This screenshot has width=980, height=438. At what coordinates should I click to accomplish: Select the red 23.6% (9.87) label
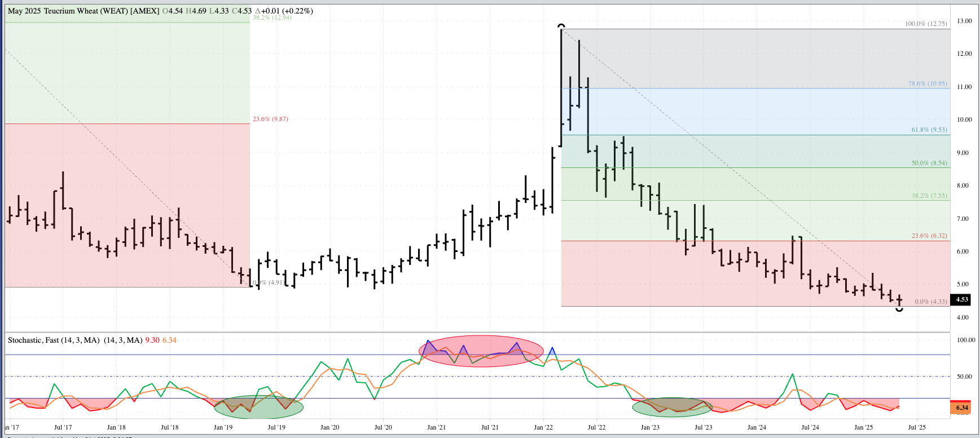[270, 119]
